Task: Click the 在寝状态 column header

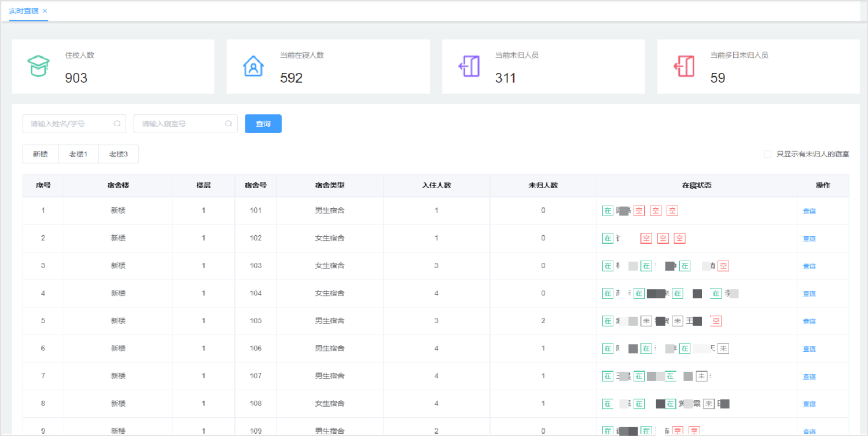Action: point(697,185)
